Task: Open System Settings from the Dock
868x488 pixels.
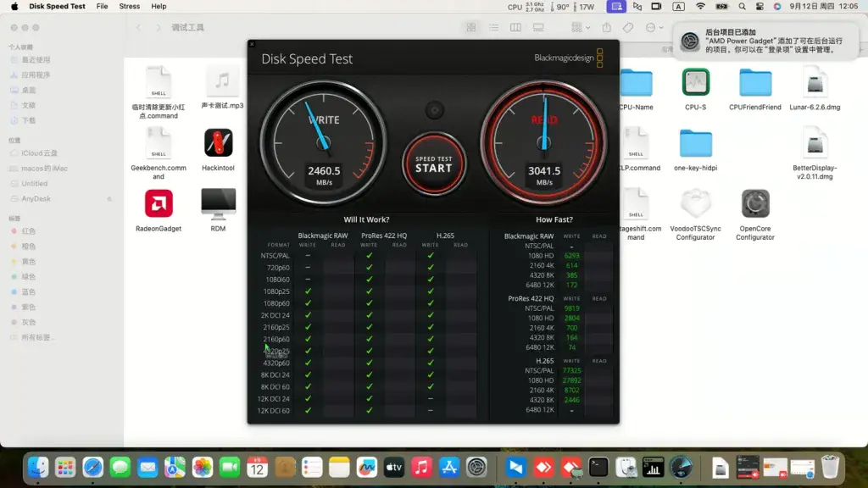Action: (x=476, y=468)
